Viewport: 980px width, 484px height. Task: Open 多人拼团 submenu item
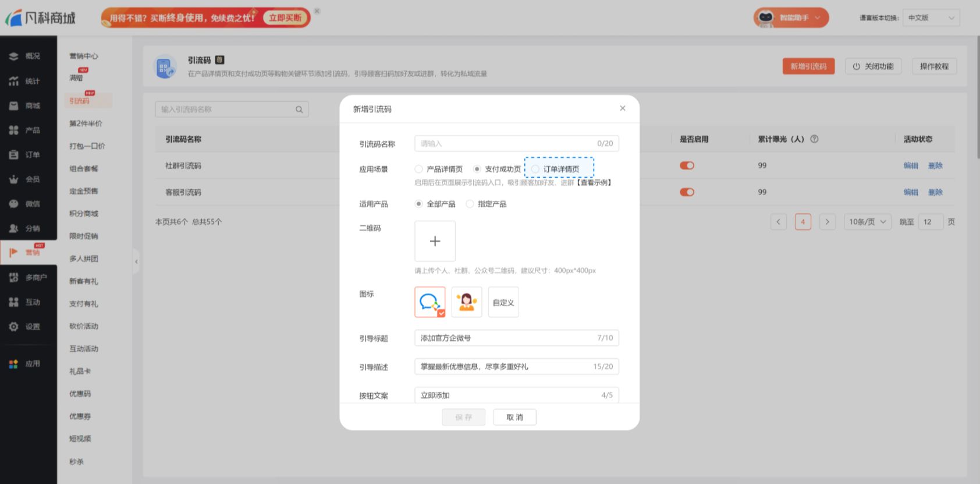pyautogui.click(x=84, y=259)
